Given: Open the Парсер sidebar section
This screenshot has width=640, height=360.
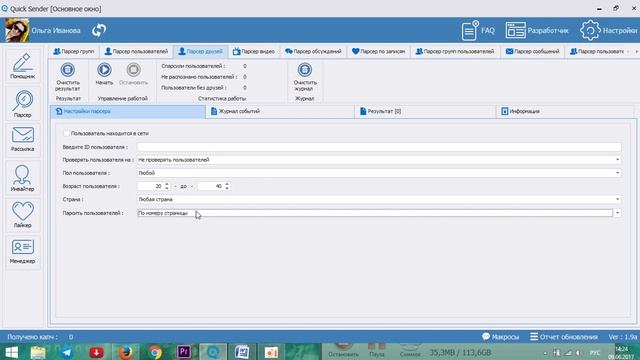Looking at the screenshot, I should (x=22, y=104).
